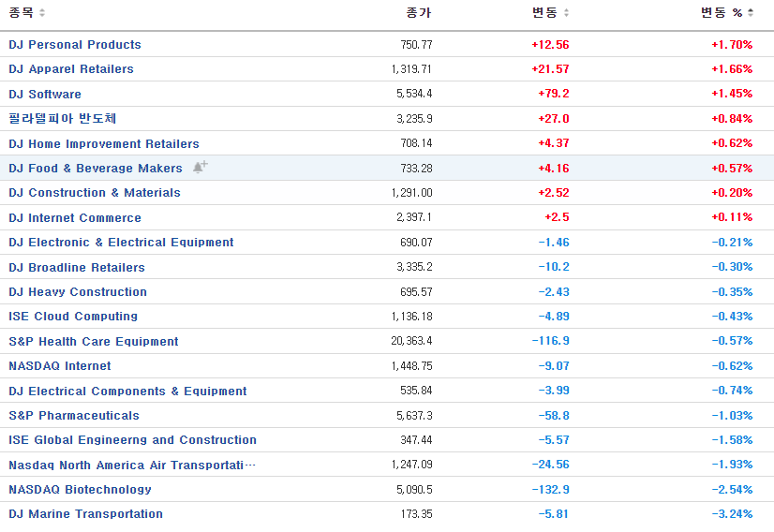Select change value +4.16
The width and height of the screenshot is (774, 532).
pyautogui.click(x=554, y=169)
